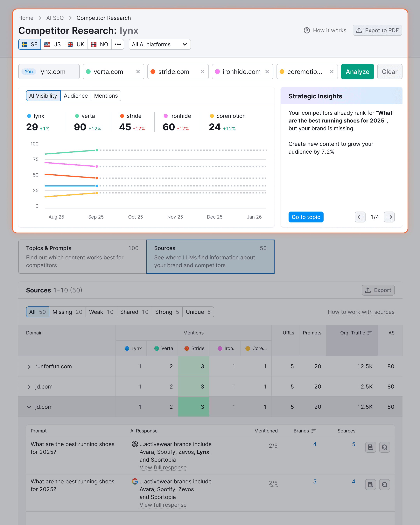Click Brands count 4 in first prompt
Screen dimensions: 420x525
click(315, 444)
